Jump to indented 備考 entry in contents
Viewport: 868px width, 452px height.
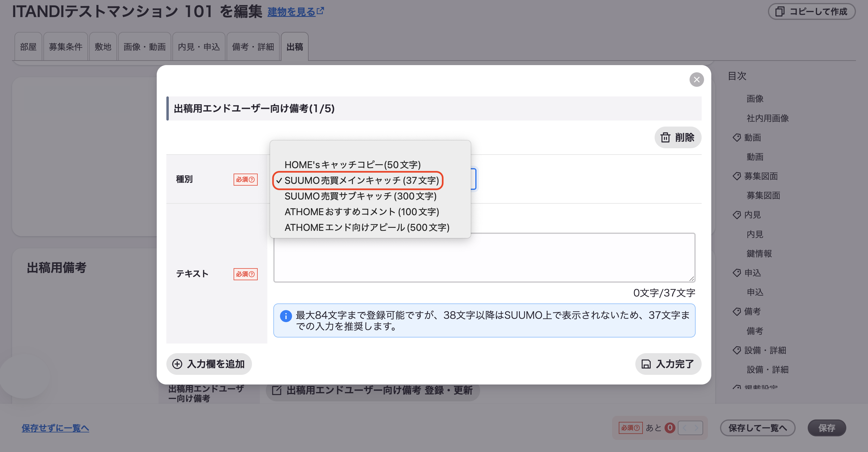click(x=755, y=331)
